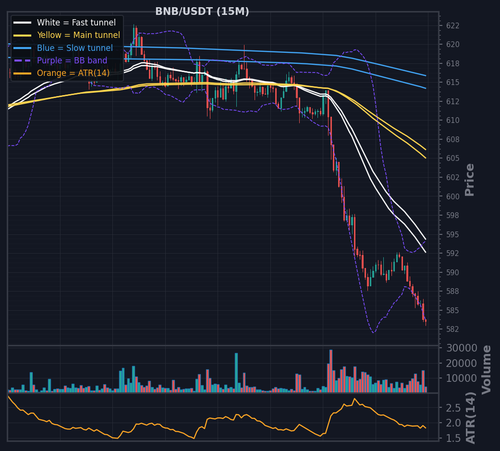Click the tallest teal volume bar mid-chart
500x451 pixels.
coord(236,373)
